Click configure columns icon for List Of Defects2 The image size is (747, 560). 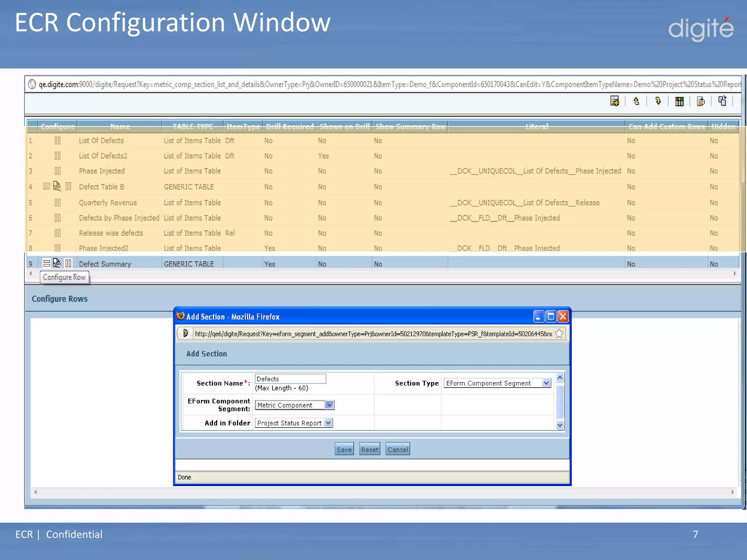tap(58, 156)
